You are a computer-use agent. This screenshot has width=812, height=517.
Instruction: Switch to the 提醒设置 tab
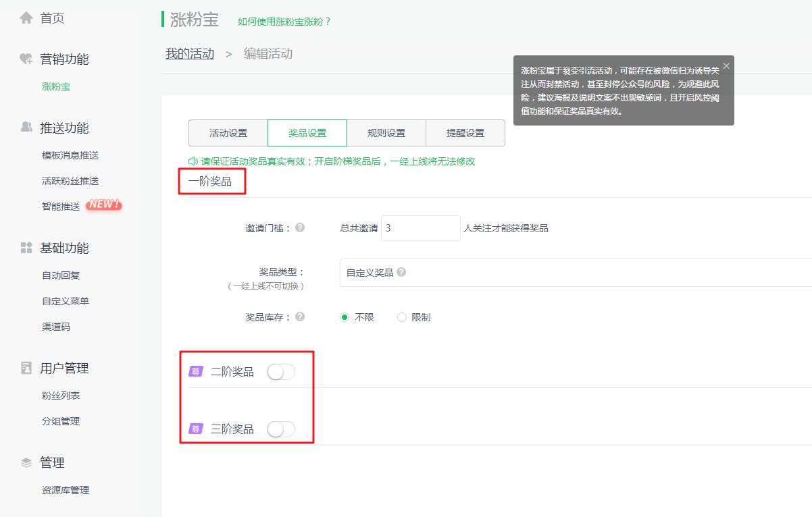[465, 133]
